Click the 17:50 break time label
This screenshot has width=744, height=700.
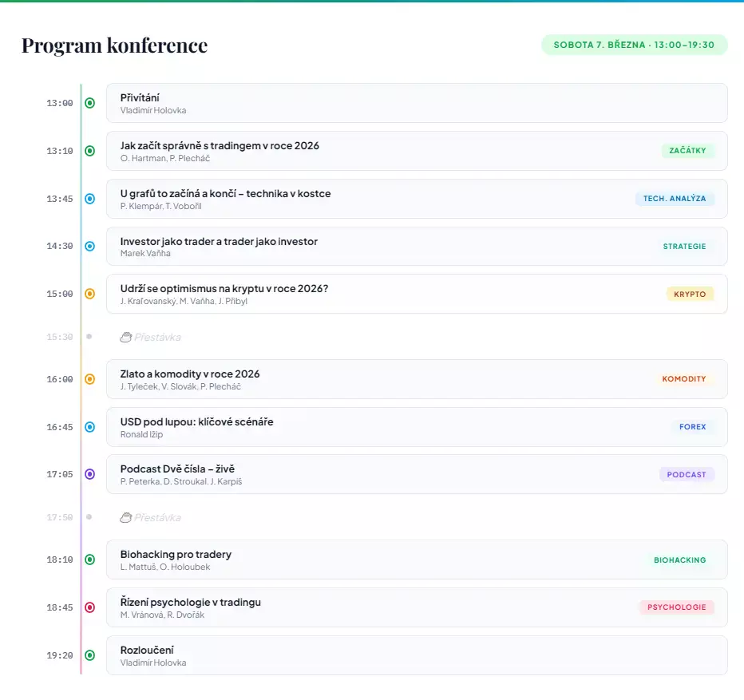[x=60, y=517]
